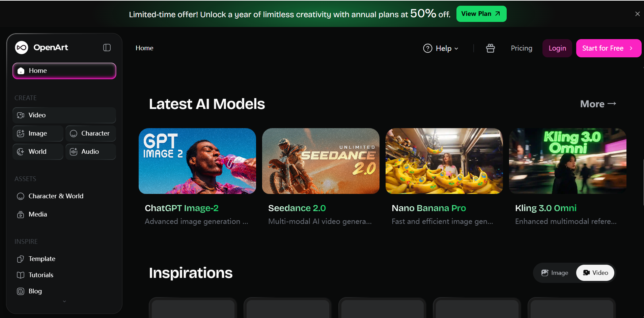Click the Video camera icon under Create
Image resolution: width=644 pixels, height=318 pixels.
point(21,115)
